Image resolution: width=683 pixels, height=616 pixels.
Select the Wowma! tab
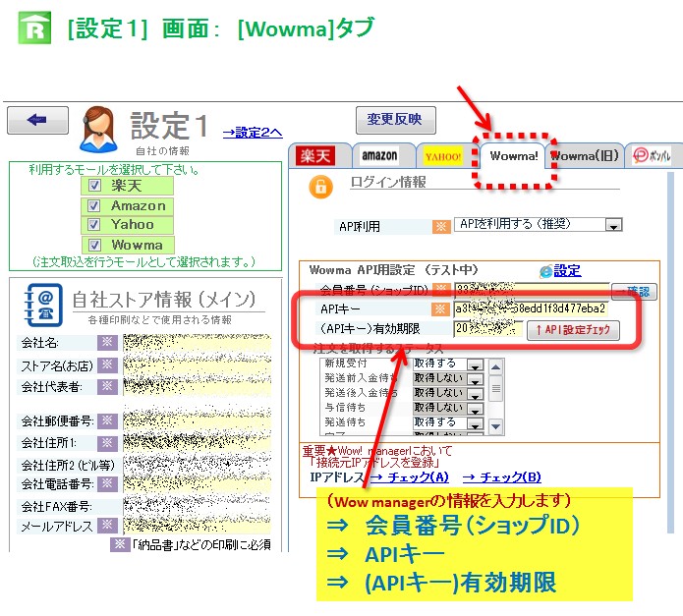514,156
